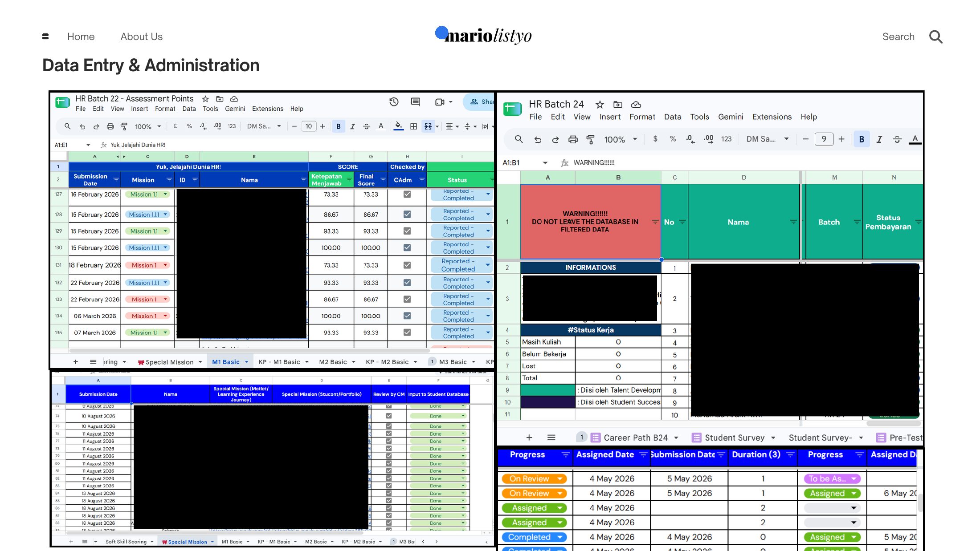Open the About Us page
Screen dimensions: 980x551
(x=142, y=36)
